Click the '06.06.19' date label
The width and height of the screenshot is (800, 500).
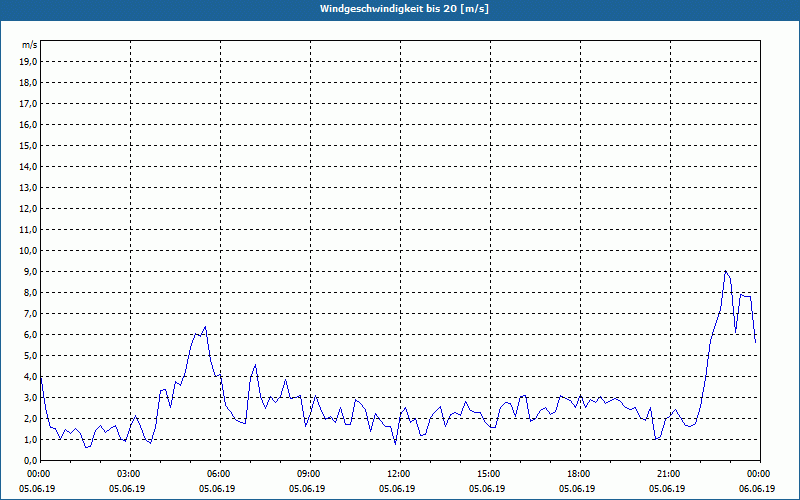[x=757, y=488]
